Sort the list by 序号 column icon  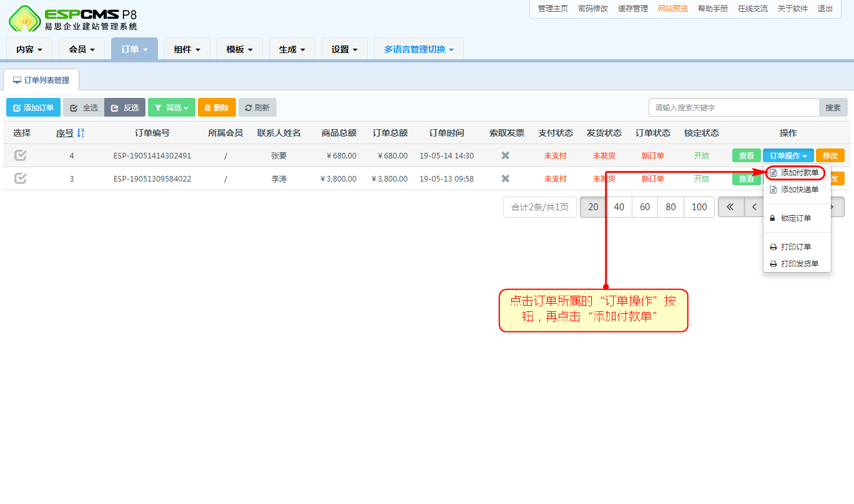(x=81, y=133)
